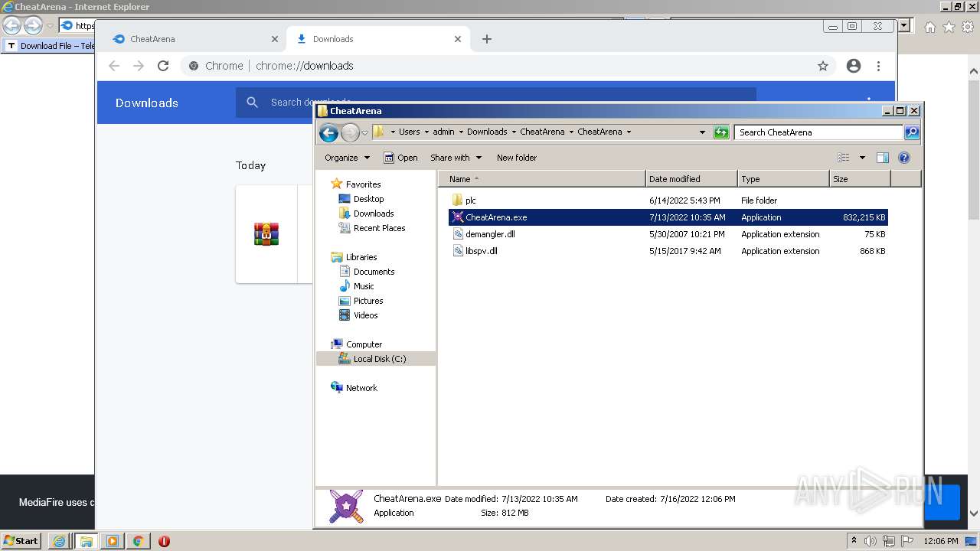The image size is (980, 551).
Task: Switch to the CheatArena Chrome tab
Action: tap(195, 39)
